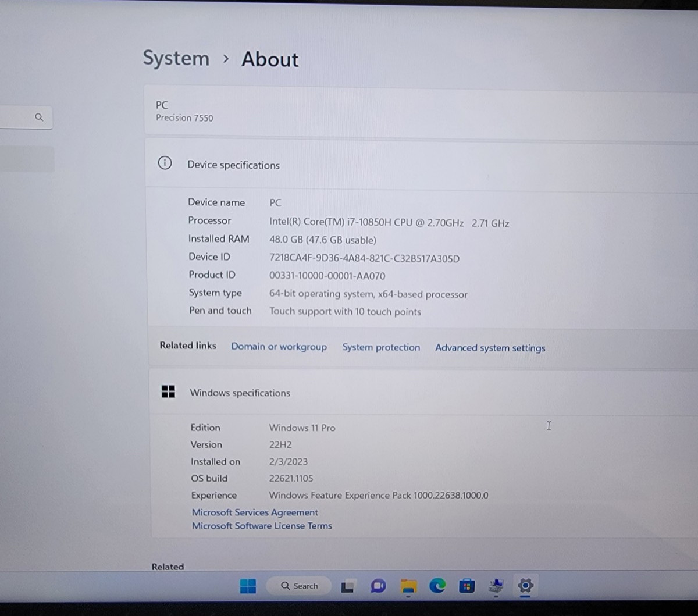Click the taskbar Search box
The height and width of the screenshot is (616, 698).
[x=299, y=586]
